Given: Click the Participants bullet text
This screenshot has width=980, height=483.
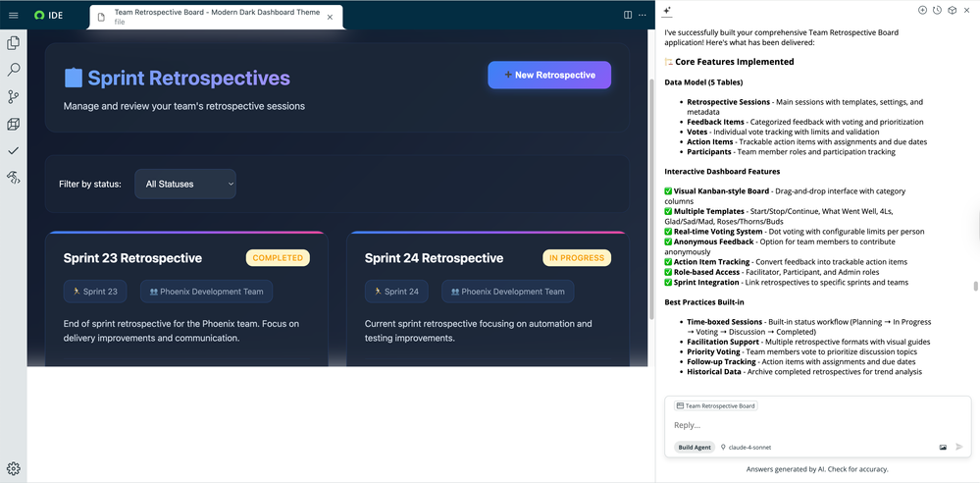Looking at the screenshot, I should pyautogui.click(x=792, y=152).
